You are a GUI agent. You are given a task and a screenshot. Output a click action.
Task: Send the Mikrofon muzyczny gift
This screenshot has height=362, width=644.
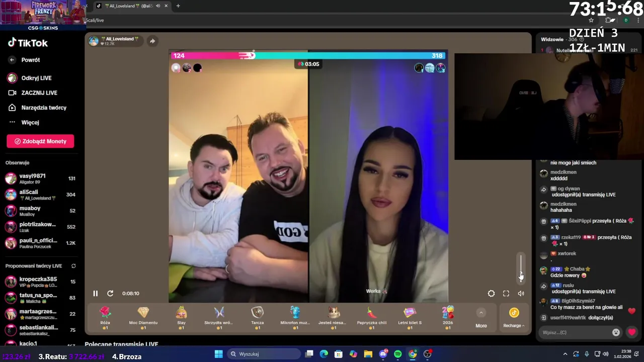(x=295, y=318)
